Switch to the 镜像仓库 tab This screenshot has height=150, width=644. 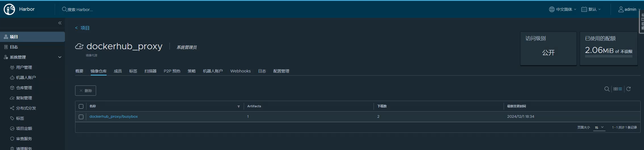pos(99,71)
